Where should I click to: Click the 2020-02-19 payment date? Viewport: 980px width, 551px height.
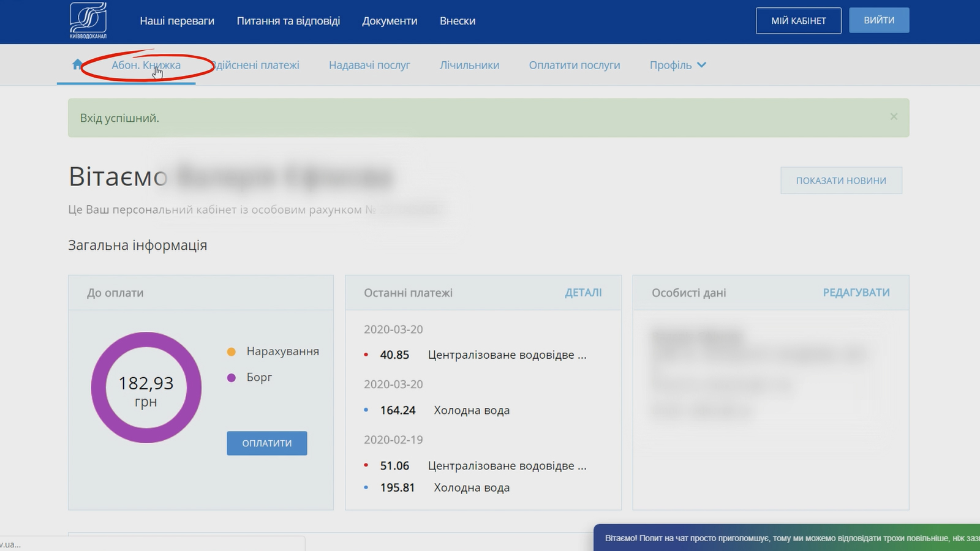pos(393,440)
